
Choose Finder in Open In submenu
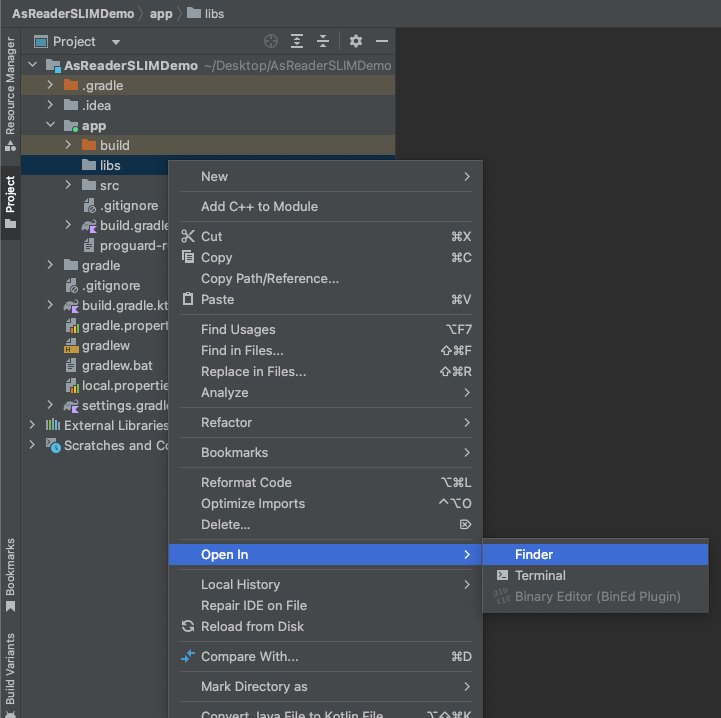(x=534, y=554)
